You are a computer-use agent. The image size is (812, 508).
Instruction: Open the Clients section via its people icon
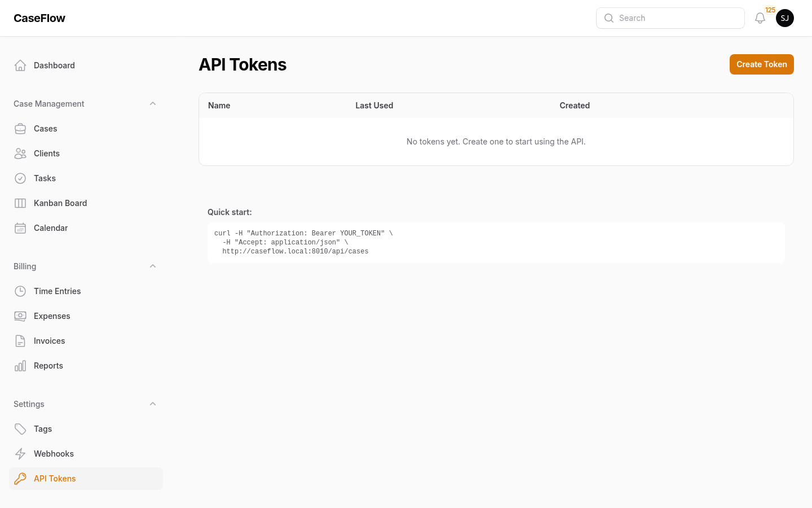click(20, 154)
